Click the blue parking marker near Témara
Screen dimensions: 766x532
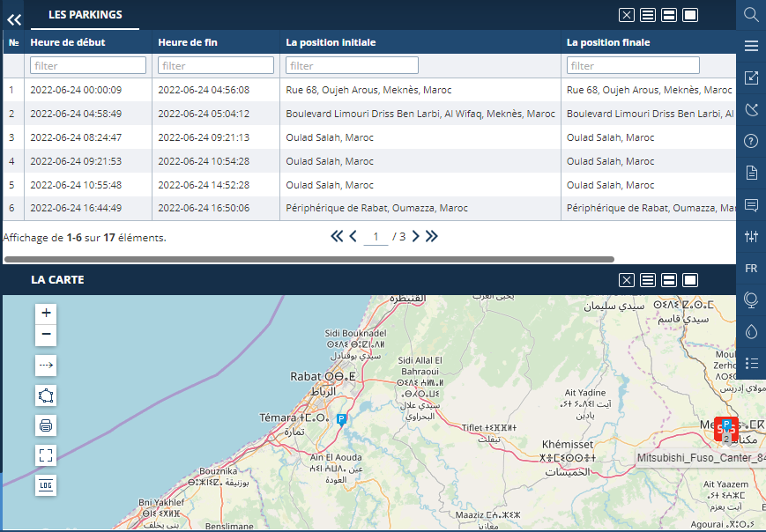click(x=342, y=420)
